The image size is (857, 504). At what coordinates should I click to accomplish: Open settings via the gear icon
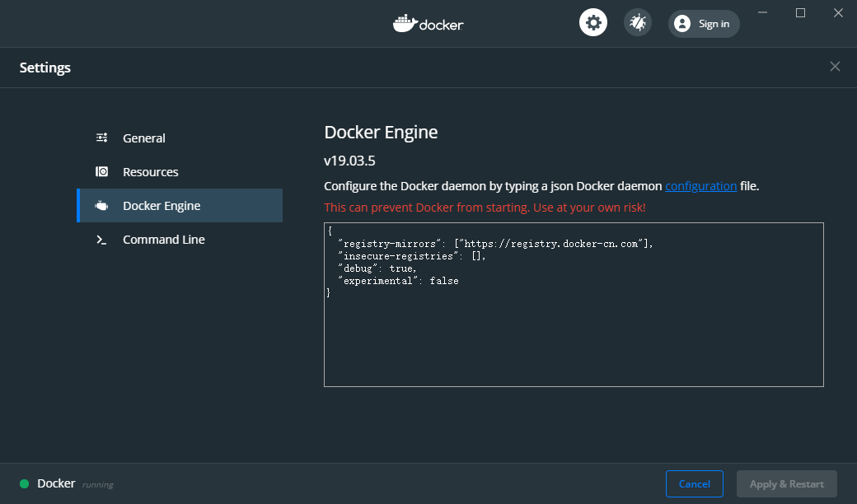point(593,23)
